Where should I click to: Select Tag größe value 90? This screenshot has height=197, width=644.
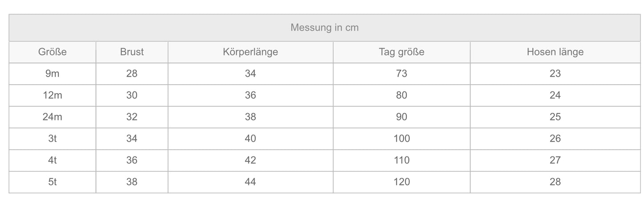click(x=401, y=117)
